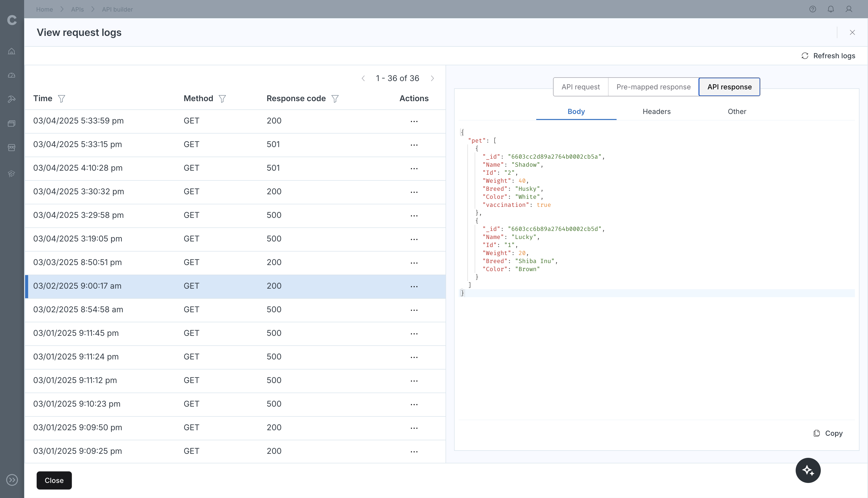868x498 pixels.
Task: Select the 03/04/2025 5:33:59 pm log row
Action: pos(235,121)
